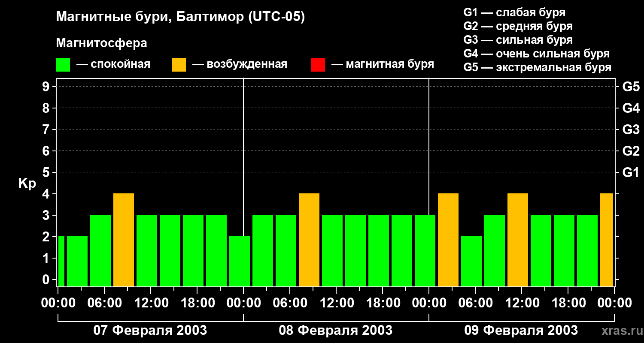644x343 pixels.
Task: Click the '08 Февраля 2003' date label
Action: 336,331
